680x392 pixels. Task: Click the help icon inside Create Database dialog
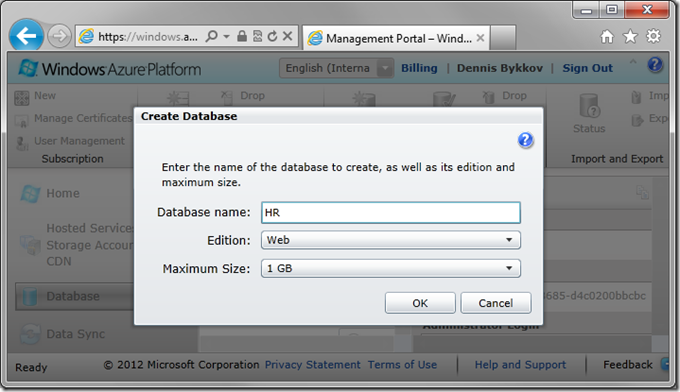[525, 140]
